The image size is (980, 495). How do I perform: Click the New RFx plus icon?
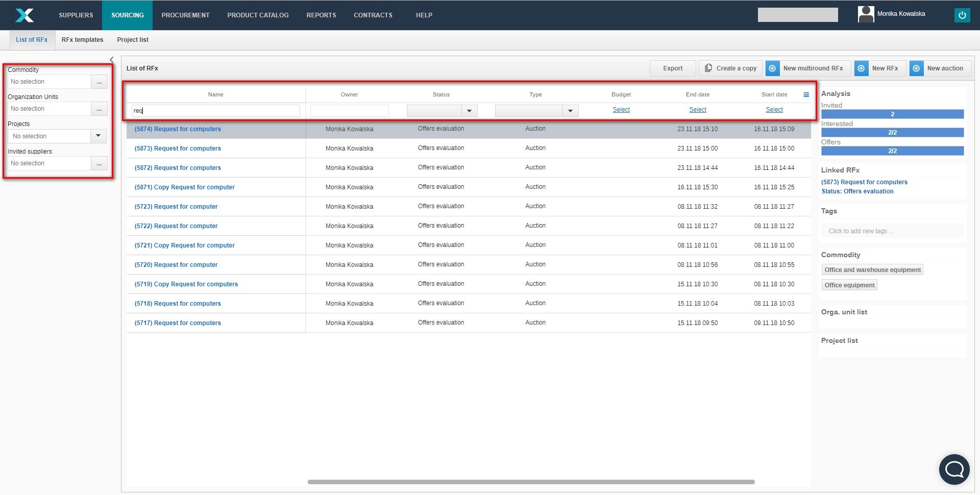pos(861,68)
